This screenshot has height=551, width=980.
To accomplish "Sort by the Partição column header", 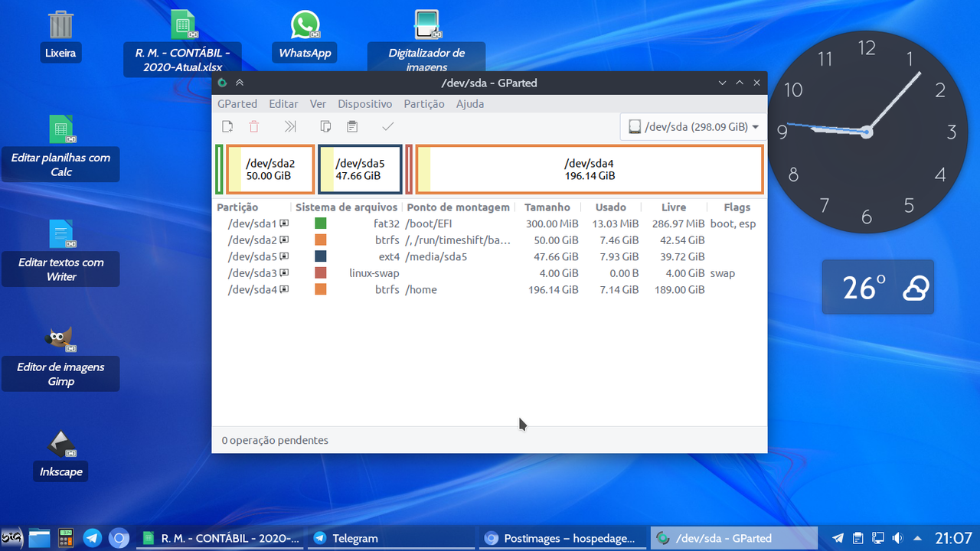I will pyautogui.click(x=252, y=207).
